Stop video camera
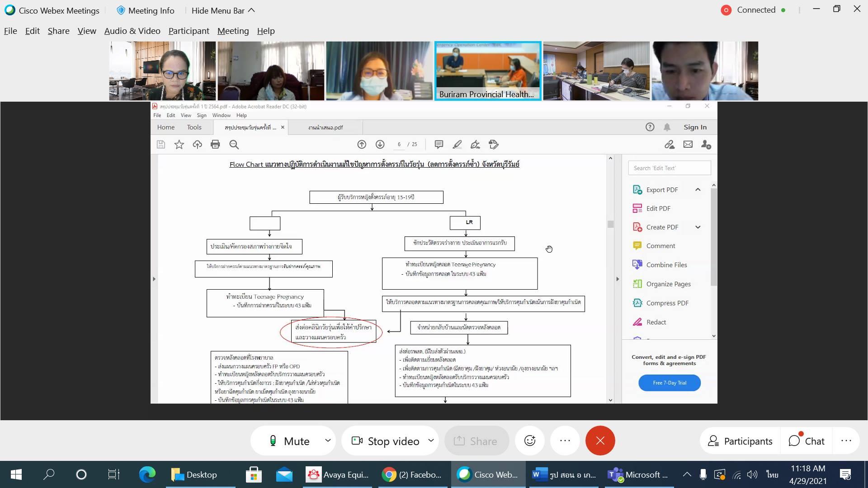The image size is (868, 488). pos(385,441)
